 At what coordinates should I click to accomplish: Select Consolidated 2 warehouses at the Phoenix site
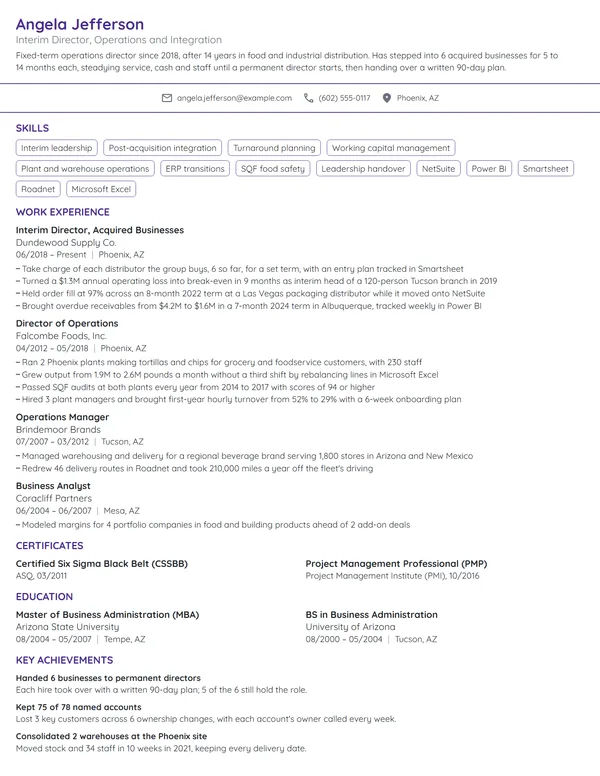pyautogui.click(x=111, y=736)
